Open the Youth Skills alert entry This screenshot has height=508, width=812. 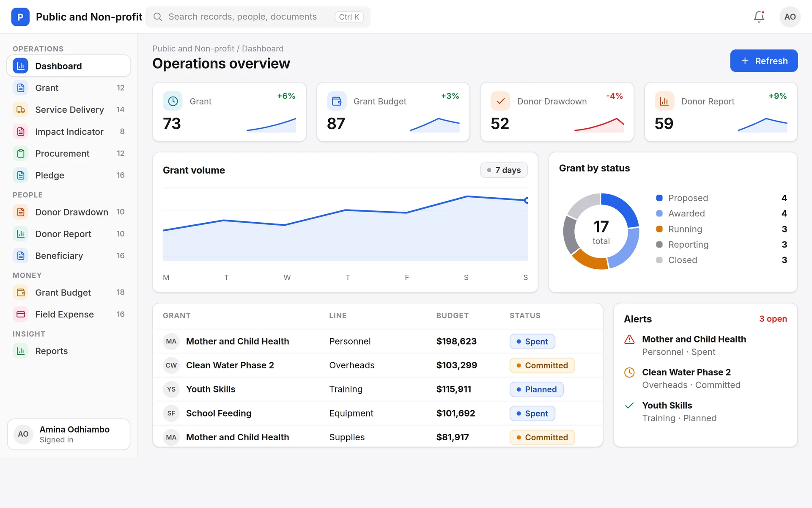click(x=705, y=411)
